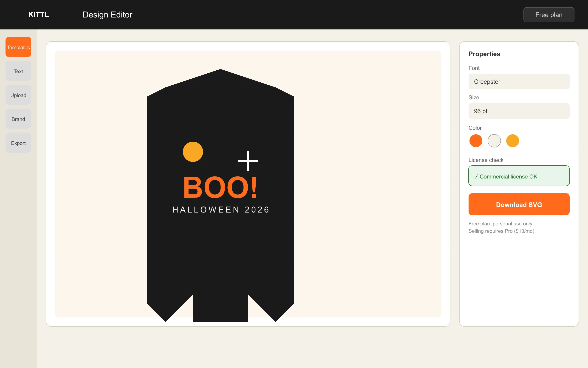This screenshot has height=368, width=588.
Task: Select the white plus sparkle shape
Action: click(248, 161)
